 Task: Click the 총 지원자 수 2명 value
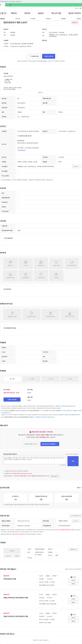point(15,500)
